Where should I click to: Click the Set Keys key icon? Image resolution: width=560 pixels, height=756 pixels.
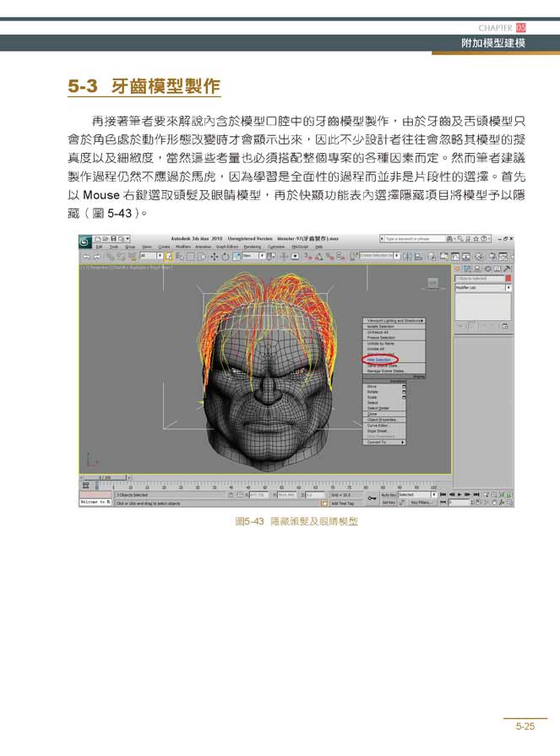click(x=372, y=498)
